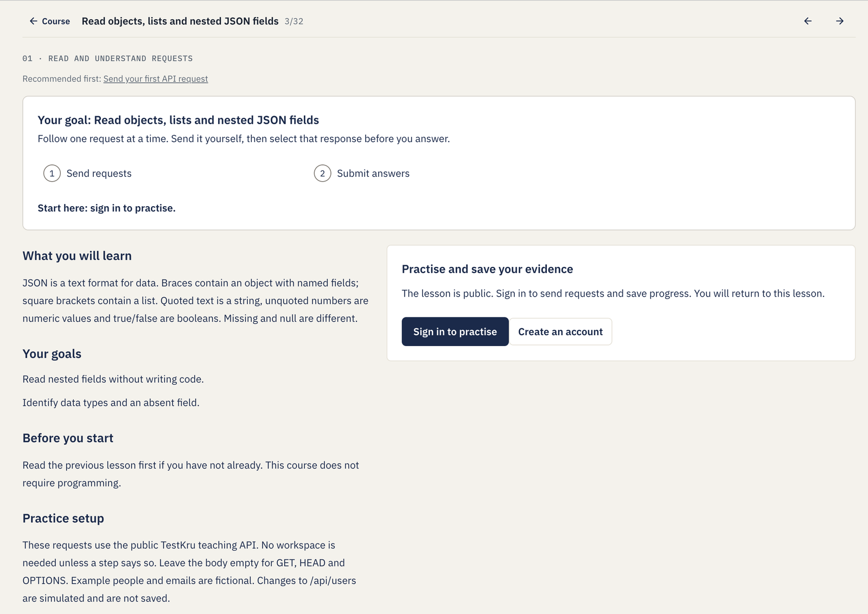Image resolution: width=868 pixels, height=614 pixels.
Task: Click the What you will learn heading
Action: point(77,256)
